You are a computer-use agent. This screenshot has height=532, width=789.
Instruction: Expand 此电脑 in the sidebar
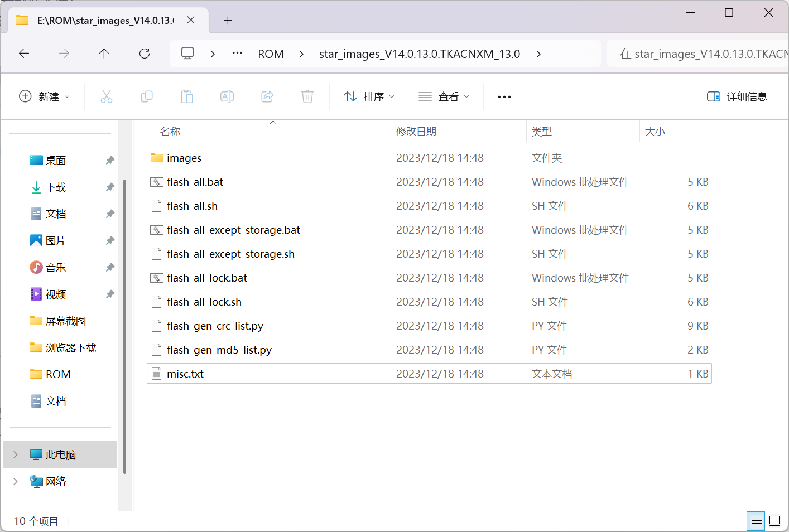point(15,454)
